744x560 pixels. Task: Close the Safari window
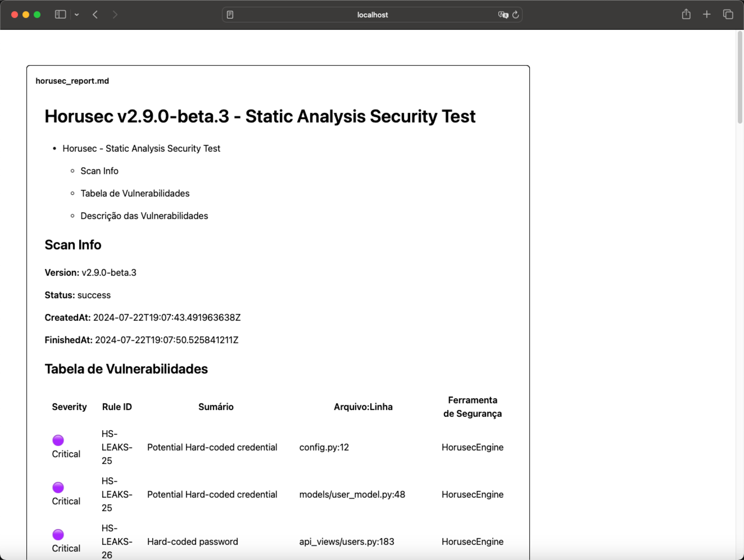(x=14, y=14)
